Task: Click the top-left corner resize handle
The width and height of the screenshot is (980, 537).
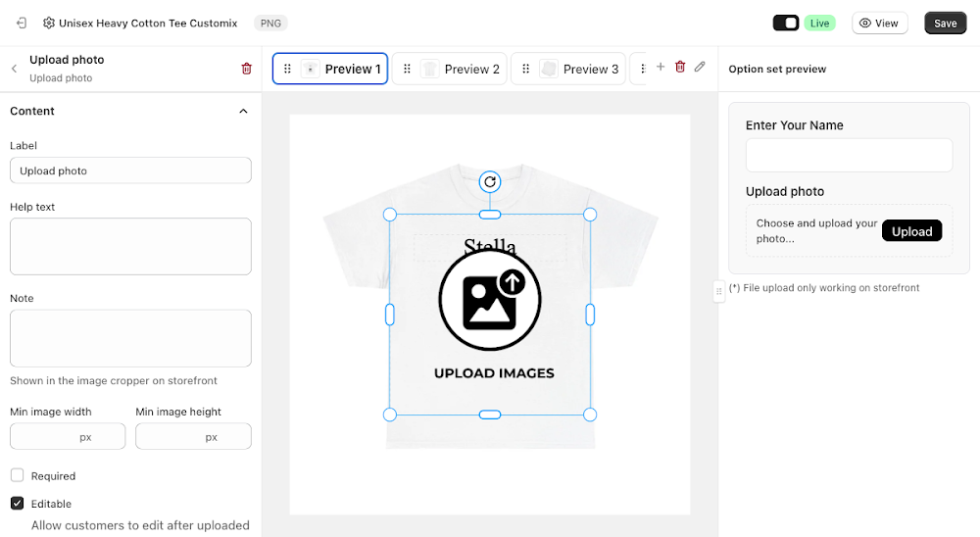Action: click(389, 215)
